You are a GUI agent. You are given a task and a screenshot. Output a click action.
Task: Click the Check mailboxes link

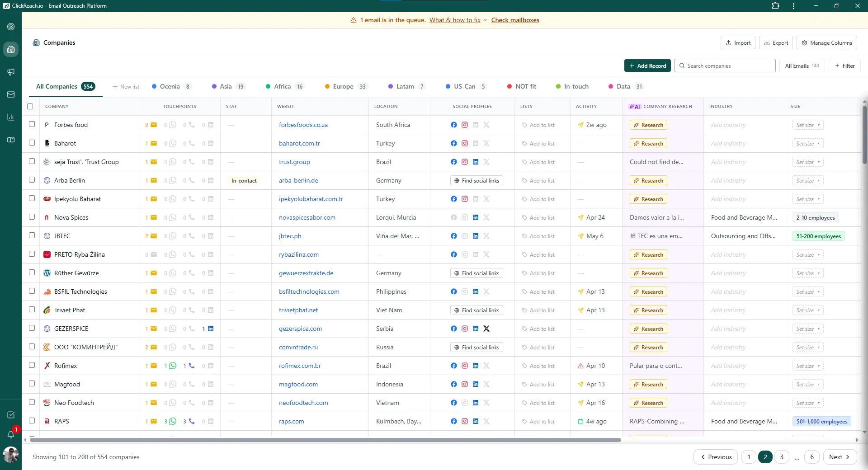[x=515, y=20]
